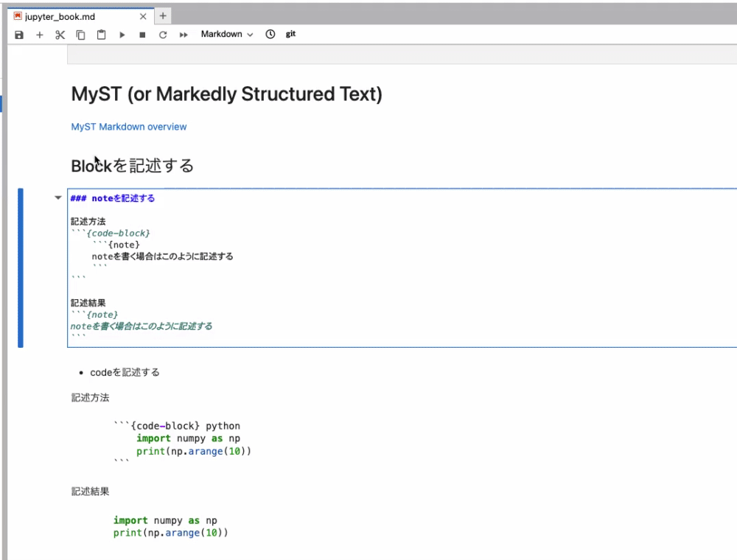Click the '記述結果' label inside the edited cell

click(88, 303)
